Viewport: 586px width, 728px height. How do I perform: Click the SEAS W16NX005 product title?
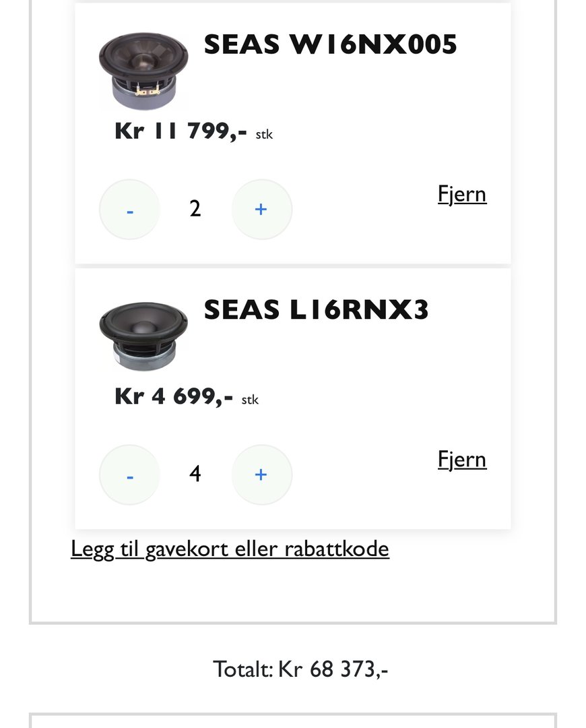(x=330, y=44)
